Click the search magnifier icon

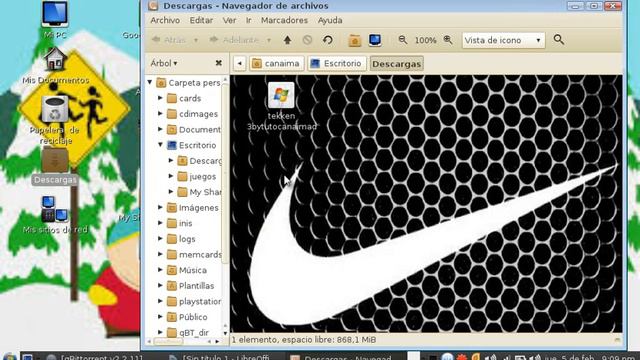[559, 40]
